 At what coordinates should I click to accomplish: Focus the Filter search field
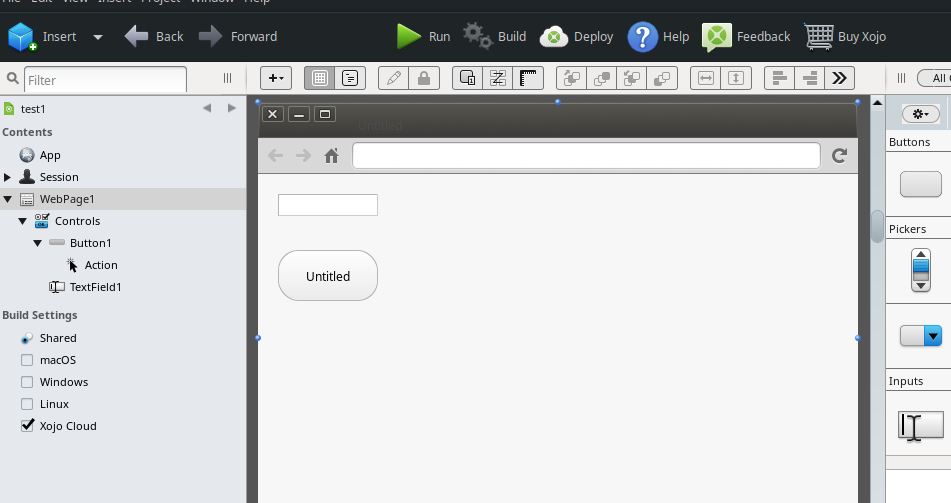click(105, 79)
